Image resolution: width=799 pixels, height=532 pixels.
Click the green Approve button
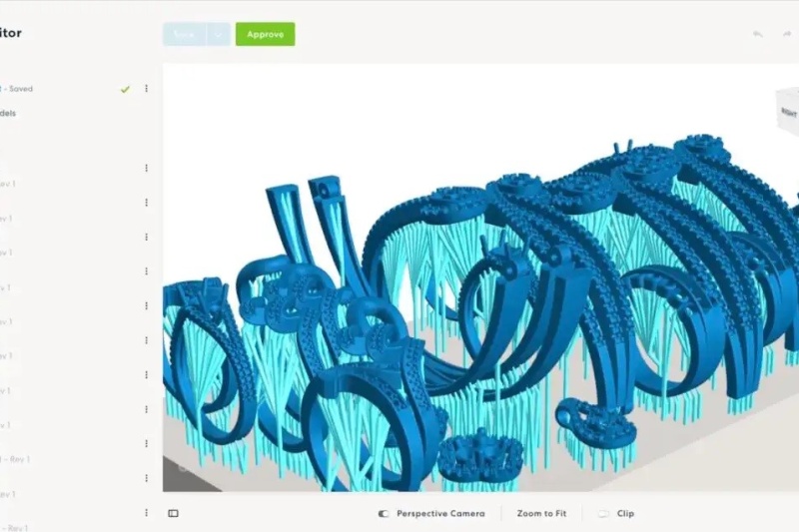click(x=265, y=34)
